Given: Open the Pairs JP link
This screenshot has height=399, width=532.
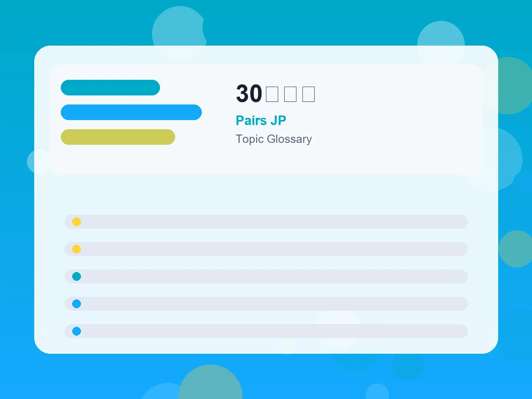Looking at the screenshot, I should pos(261,120).
